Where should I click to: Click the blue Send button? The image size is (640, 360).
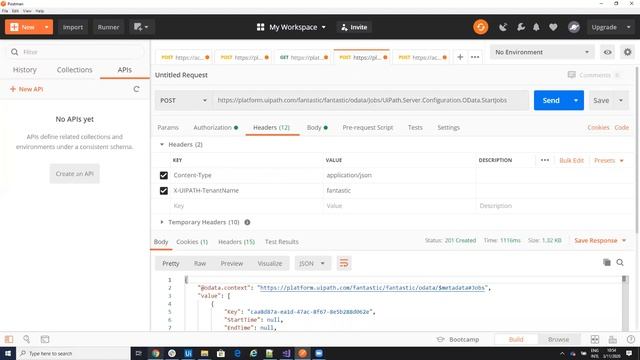[x=551, y=100]
